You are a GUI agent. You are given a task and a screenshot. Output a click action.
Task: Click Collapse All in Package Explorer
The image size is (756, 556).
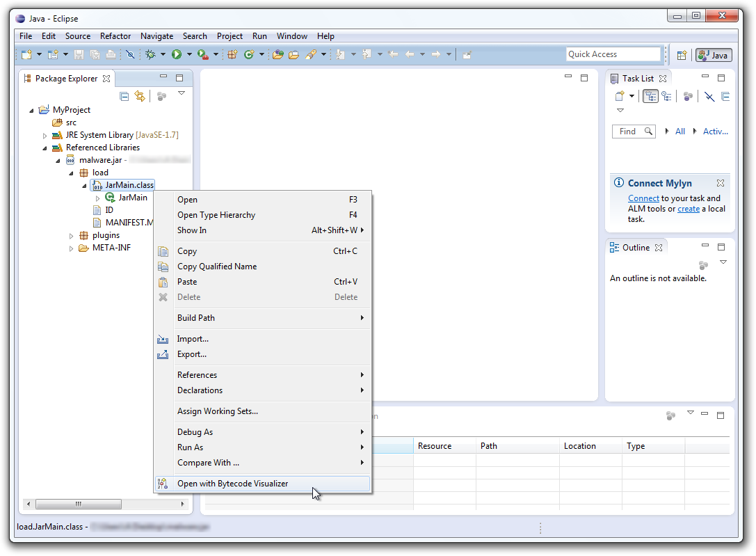click(x=124, y=97)
